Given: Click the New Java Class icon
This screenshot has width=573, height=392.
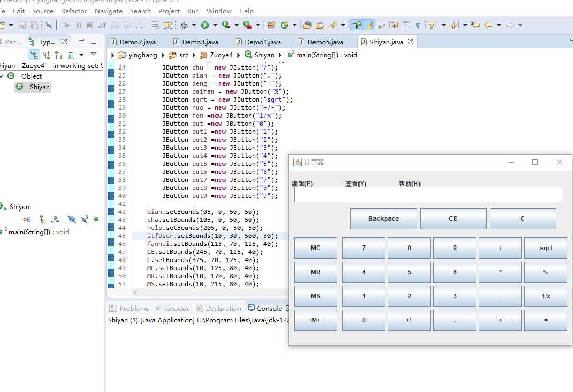Looking at the screenshot, I should click(x=284, y=25).
